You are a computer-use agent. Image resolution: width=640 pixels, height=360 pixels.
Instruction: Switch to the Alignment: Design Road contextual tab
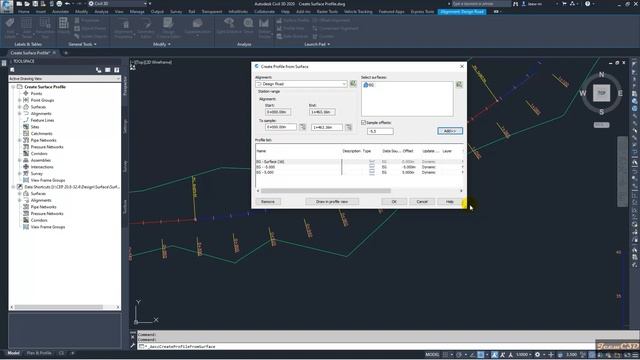pos(462,12)
